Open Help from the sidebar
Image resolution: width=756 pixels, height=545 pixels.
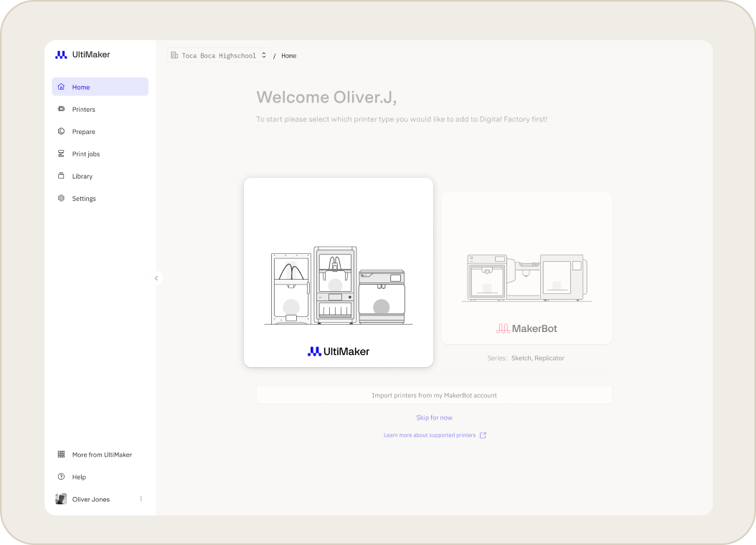pos(100,477)
